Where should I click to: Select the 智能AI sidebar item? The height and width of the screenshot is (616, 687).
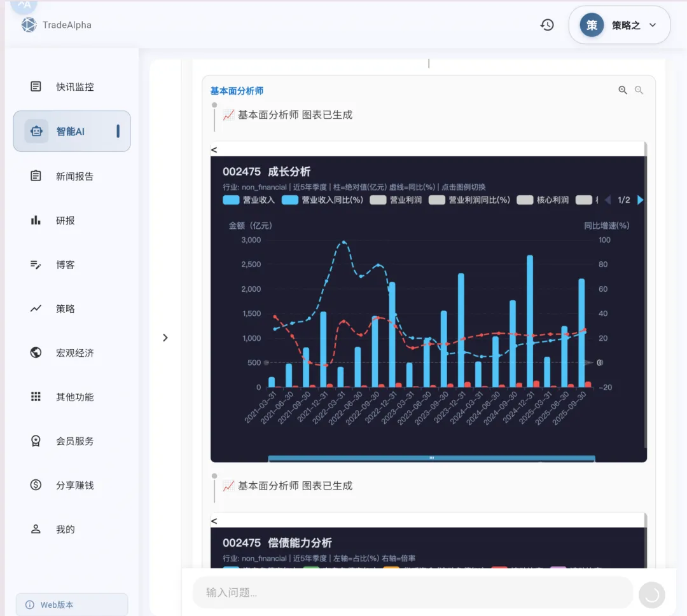pyautogui.click(x=72, y=131)
